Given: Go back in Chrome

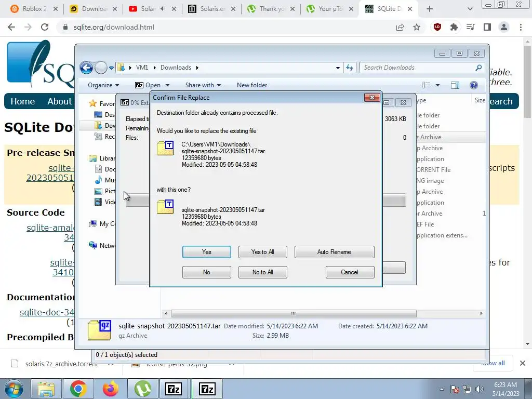Looking at the screenshot, I should pyautogui.click(x=11, y=27).
